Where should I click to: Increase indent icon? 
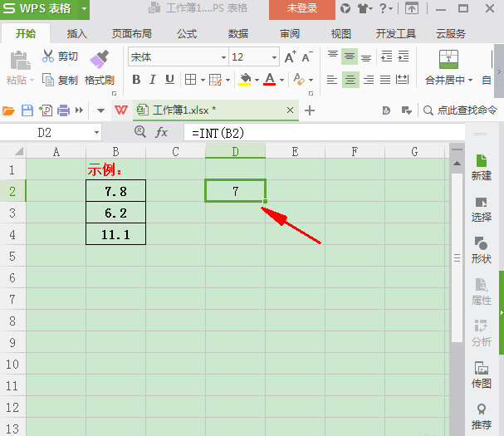[403, 56]
